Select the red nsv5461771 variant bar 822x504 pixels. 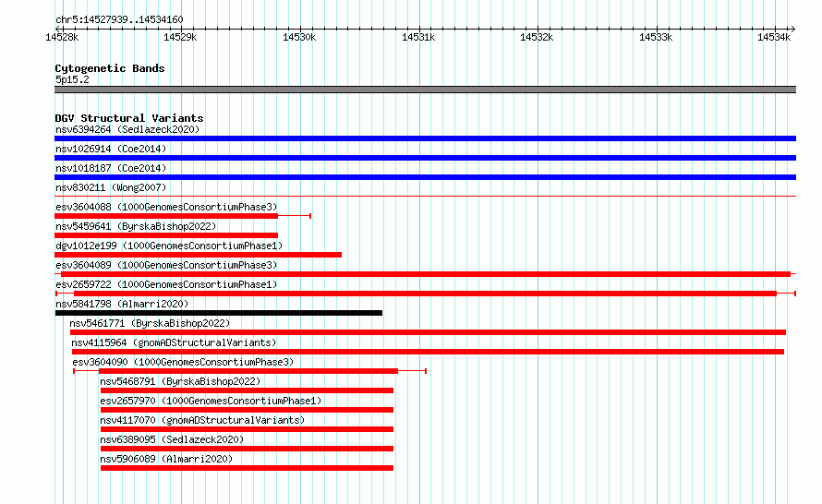coord(428,332)
